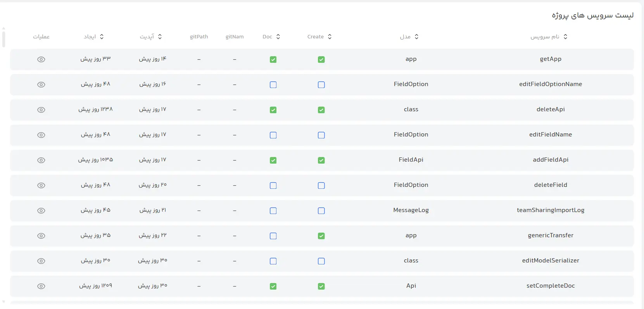
Task: Open teamSharingImportLog via eye icon
Action: point(41,211)
